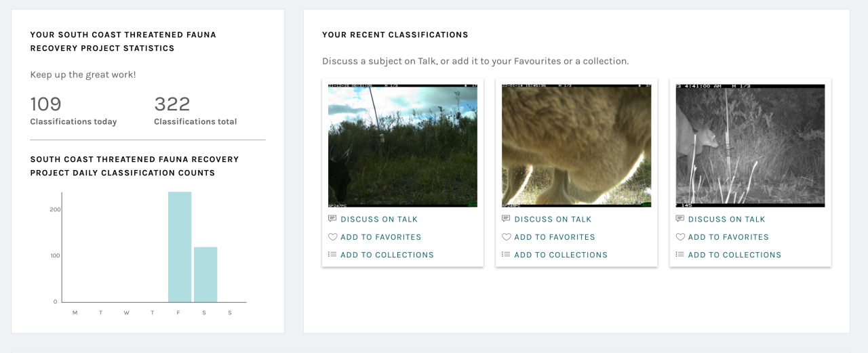Click heart icon under brown fur photo
This screenshot has width=868, height=353.
[x=506, y=237]
